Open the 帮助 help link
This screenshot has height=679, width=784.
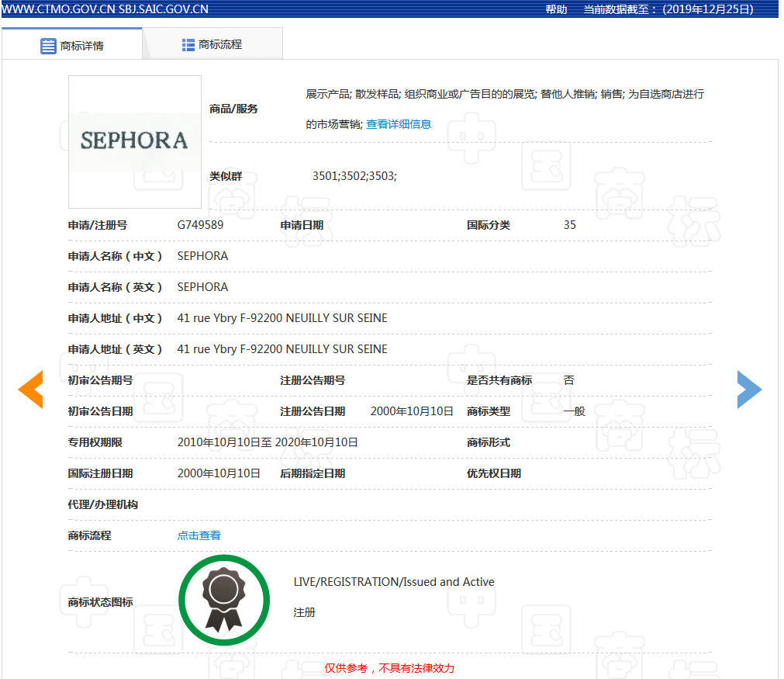coord(556,9)
